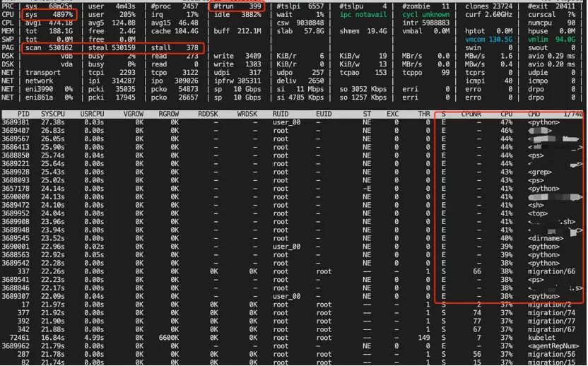Select the <dirname> process row
The image size is (588, 366).
pyautogui.click(x=293, y=239)
